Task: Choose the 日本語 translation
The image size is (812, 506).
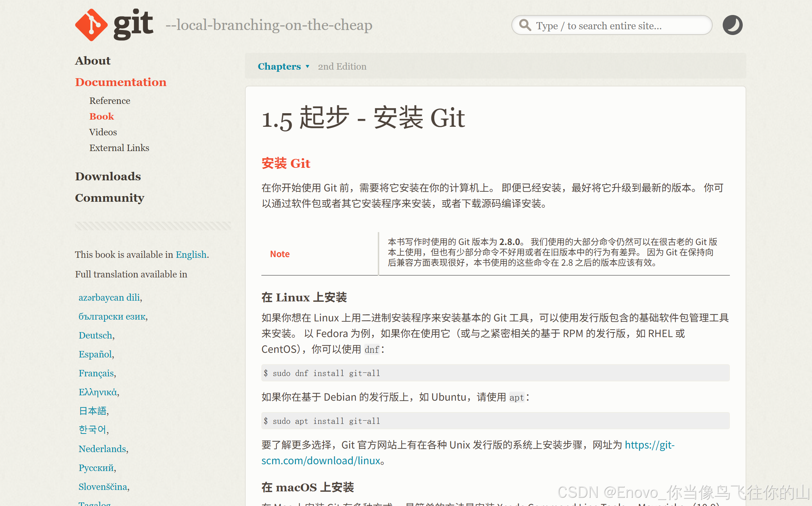Action: [92, 411]
